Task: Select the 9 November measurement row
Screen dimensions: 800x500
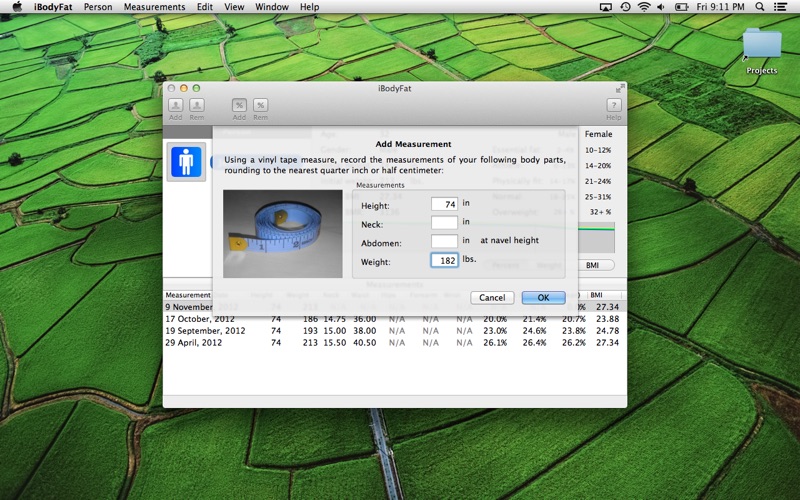Action: pos(394,307)
